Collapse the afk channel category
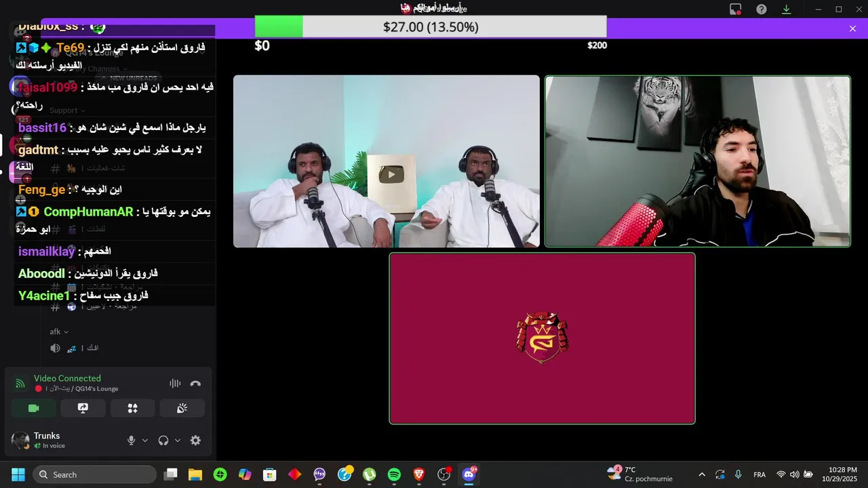Viewport: 868px width, 488px height. pos(59,332)
